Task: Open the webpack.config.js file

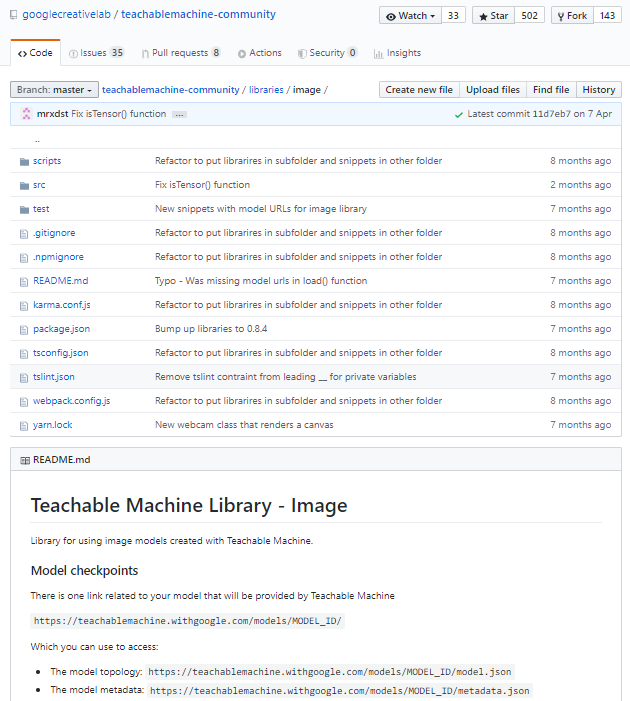Action: tap(72, 401)
